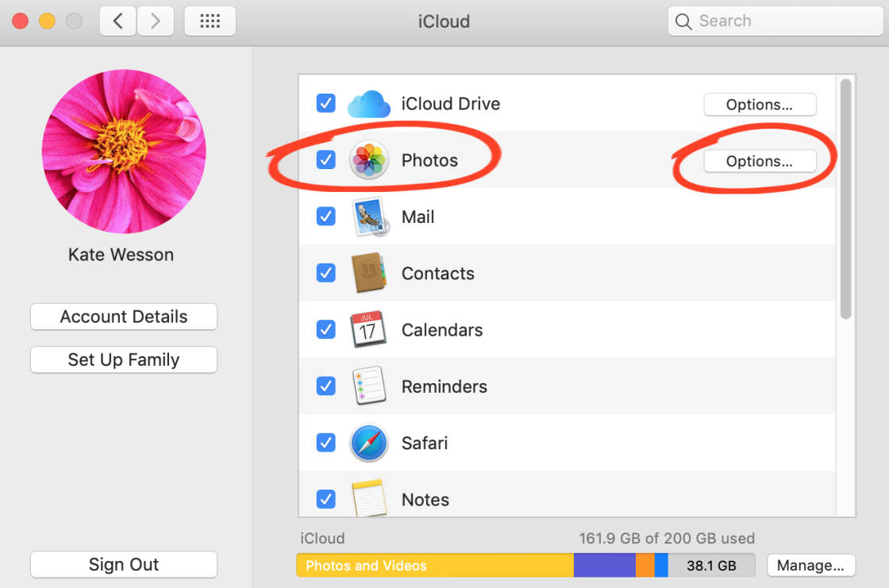Click the Calendars label
This screenshot has width=889, height=588.
point(442,330)
